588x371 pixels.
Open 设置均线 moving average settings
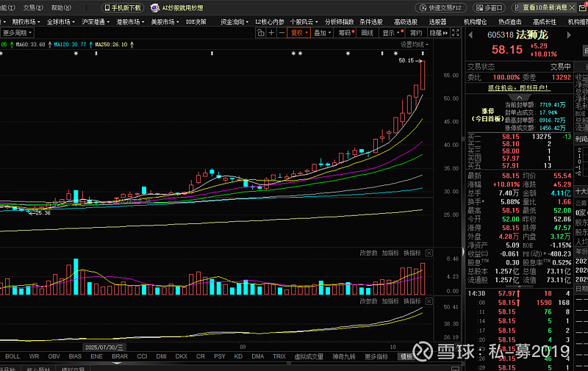click(x=414, y=45)
